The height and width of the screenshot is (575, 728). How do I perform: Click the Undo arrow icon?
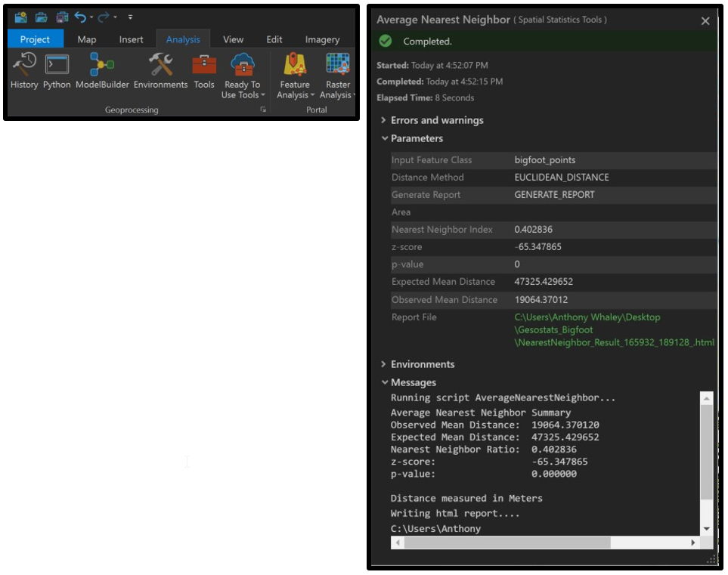tap(80, 17)
